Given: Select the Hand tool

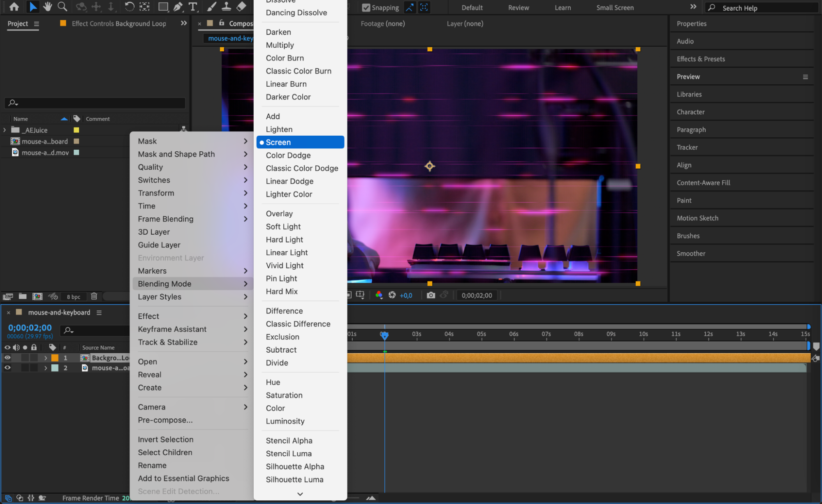Looking at the screenshot, I should 47,7.
